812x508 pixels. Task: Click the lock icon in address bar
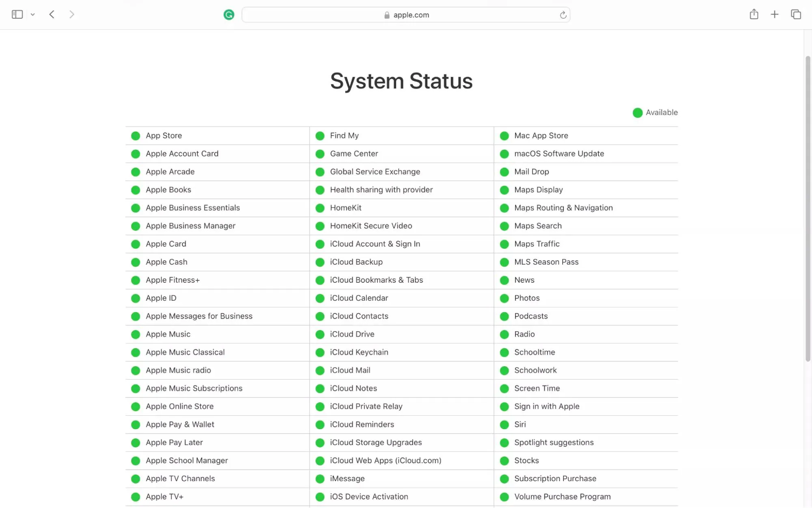(387, 15)
